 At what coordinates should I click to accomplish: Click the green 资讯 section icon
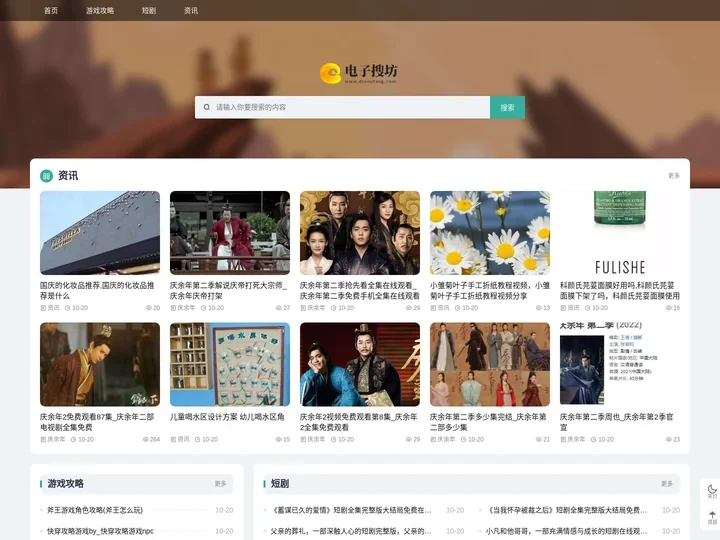point(46,175)
